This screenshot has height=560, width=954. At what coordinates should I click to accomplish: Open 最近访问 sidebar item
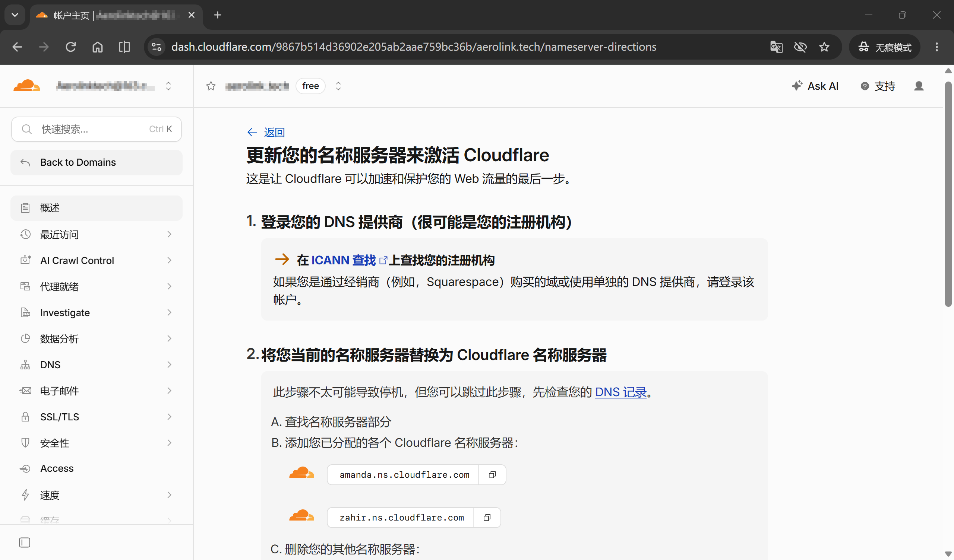[x=97, y=235]
